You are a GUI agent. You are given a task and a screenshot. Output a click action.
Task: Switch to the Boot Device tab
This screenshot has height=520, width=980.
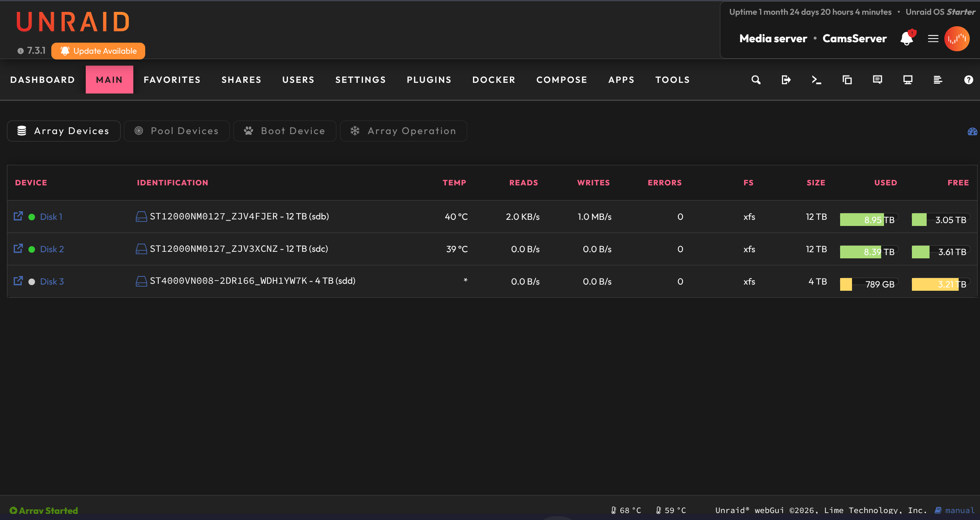285,131
